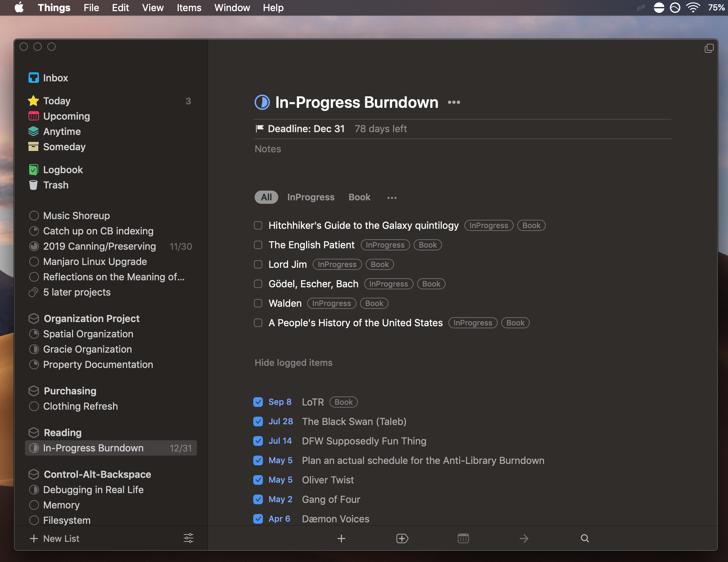Click the project progress circle beside title

tap(262, 102)
